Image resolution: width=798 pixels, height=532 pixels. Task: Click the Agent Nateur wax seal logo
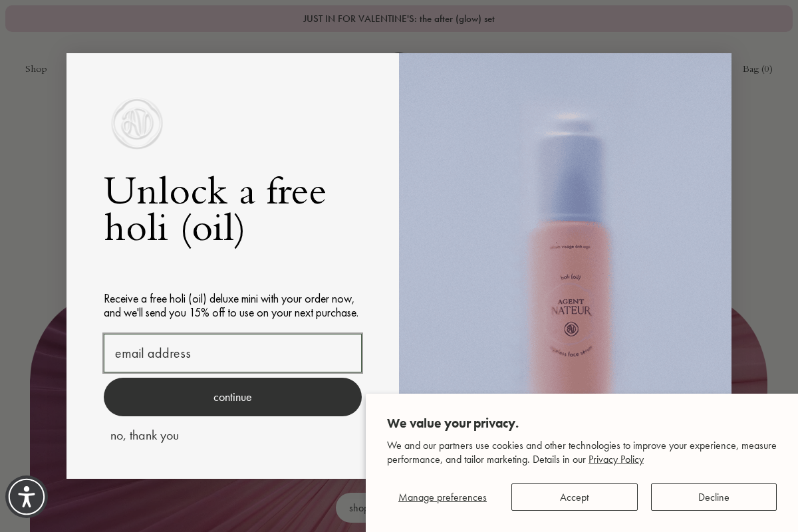(x=137, y=124)
